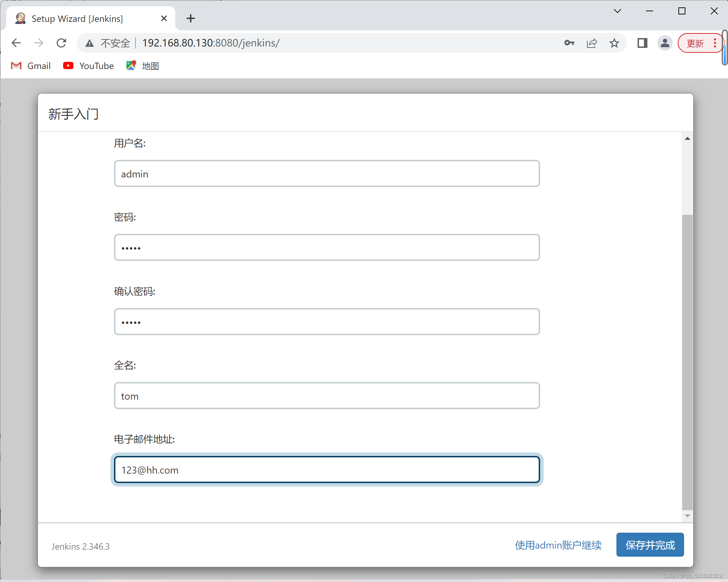
Task: Click 使用admin账户继续 link
Action: click(558, 545)
